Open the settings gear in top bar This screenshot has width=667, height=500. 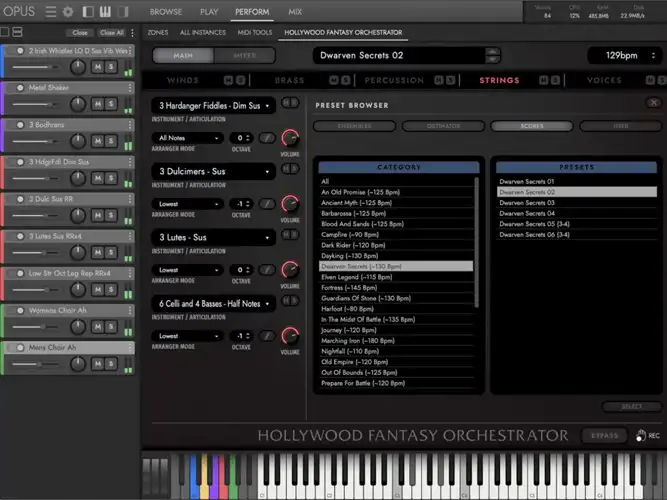click(68, 11)
